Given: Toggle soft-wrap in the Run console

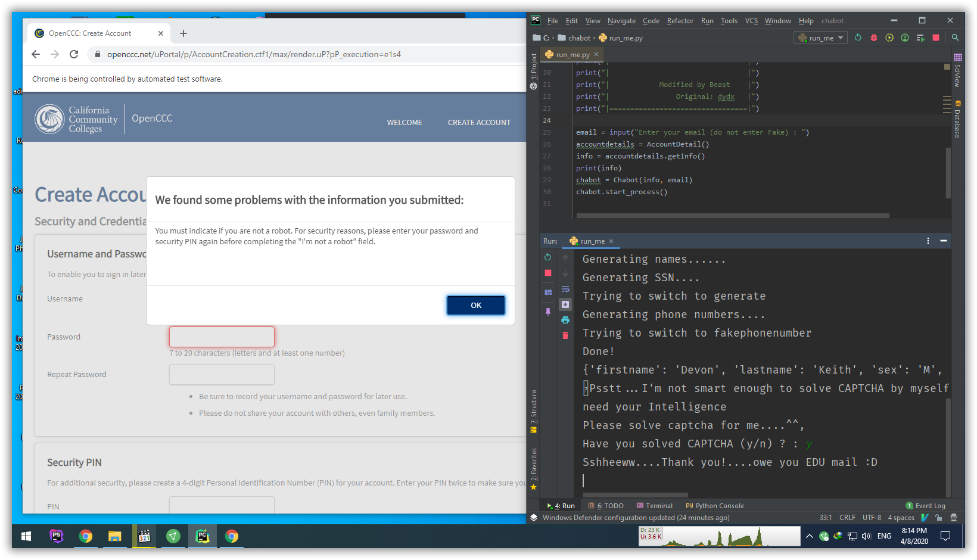Looking at the screenshot, I should click(x=565, y=289).
